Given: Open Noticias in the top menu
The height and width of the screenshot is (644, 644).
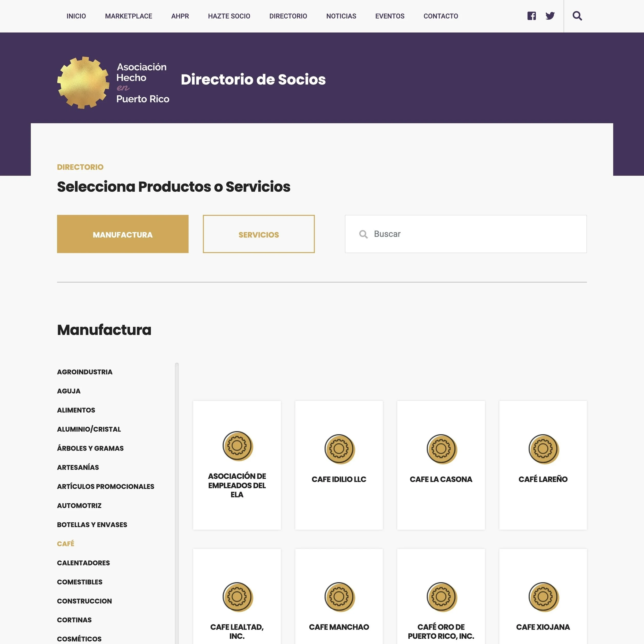Looking at the screenshot, I should click(x=341, y=16).
